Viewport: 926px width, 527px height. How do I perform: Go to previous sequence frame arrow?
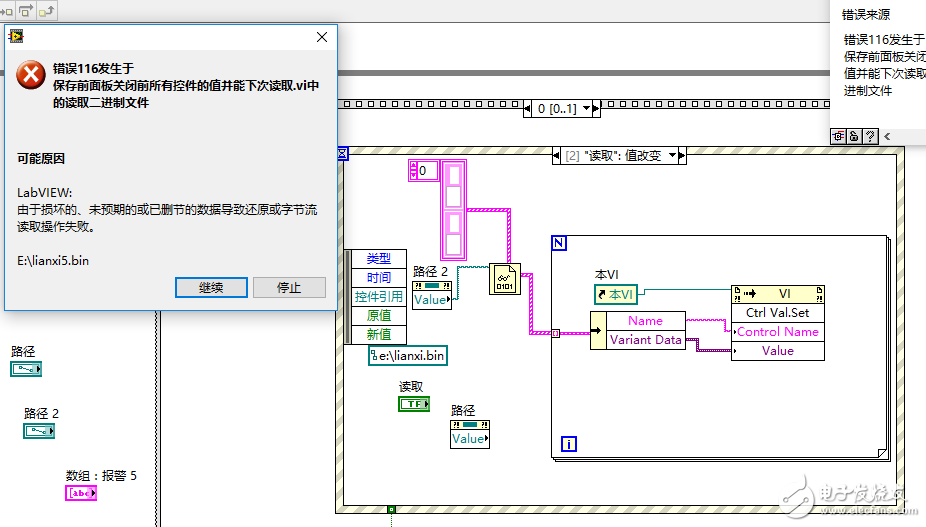(527, 108)
